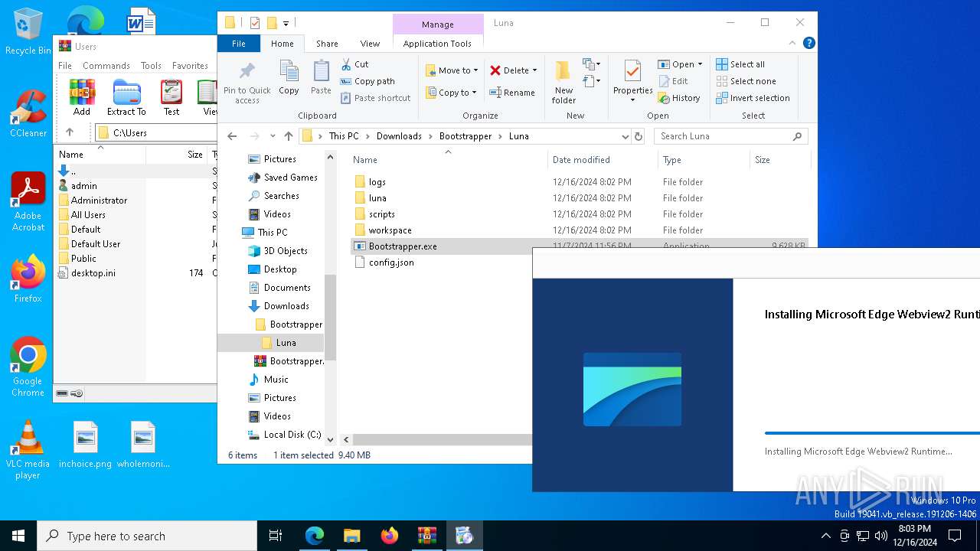
Task: Click Bootstrapper in the address path
Action: [x=465, y=136]
